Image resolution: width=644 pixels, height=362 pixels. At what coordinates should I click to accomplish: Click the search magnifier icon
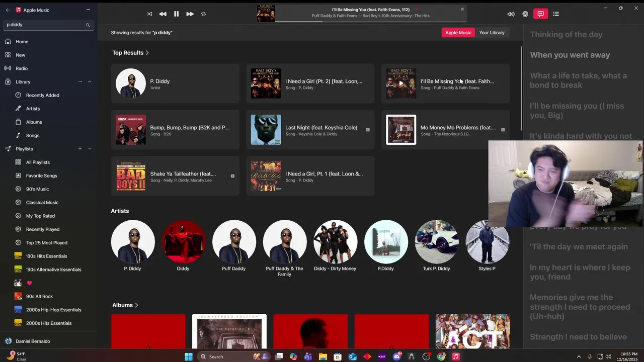point(88,25)
